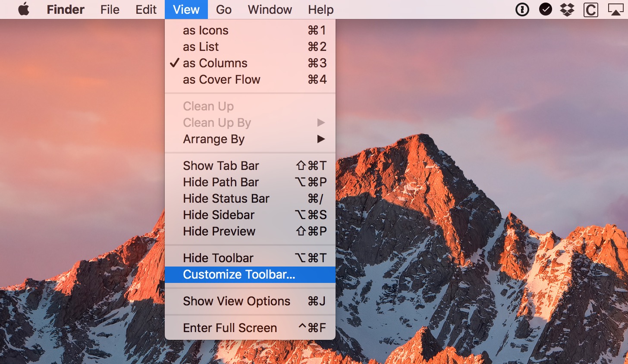The height and width of the screenshot is (364, 628).
Task: Open the AirPlay display menu
Action: pyautogui.click(x=615, y=9)
